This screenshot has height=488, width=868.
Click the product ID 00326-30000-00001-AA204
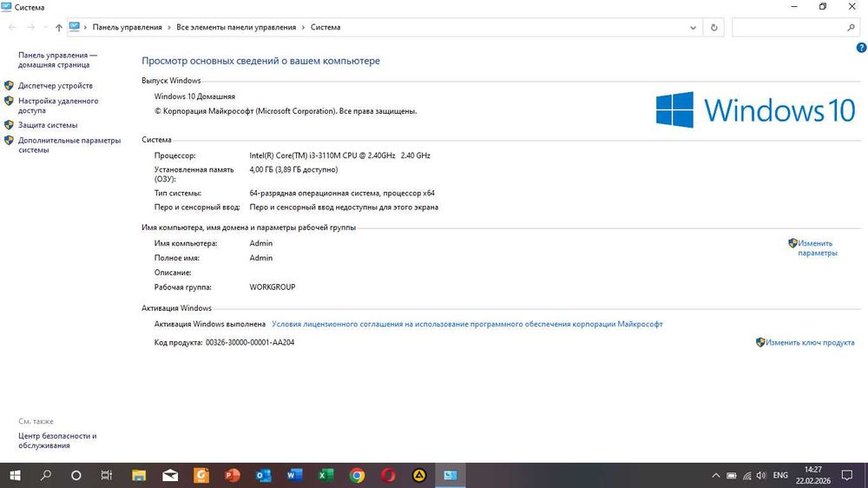pyautogui.click(x=250, y=343)
